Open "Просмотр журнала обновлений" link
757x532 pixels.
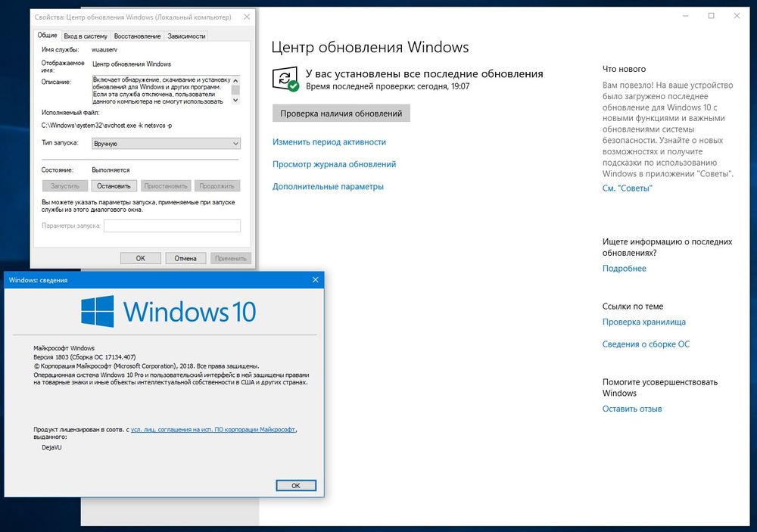click(334, 164)
